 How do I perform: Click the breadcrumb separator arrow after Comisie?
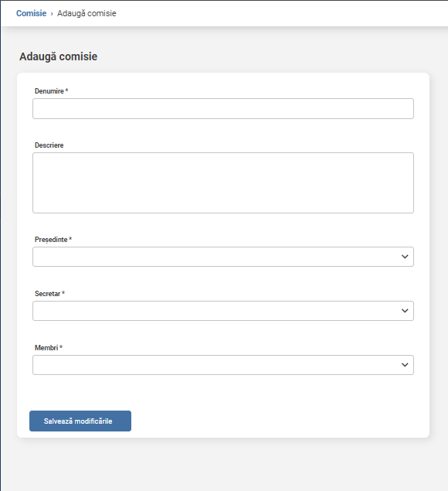[x=52, y=14]
